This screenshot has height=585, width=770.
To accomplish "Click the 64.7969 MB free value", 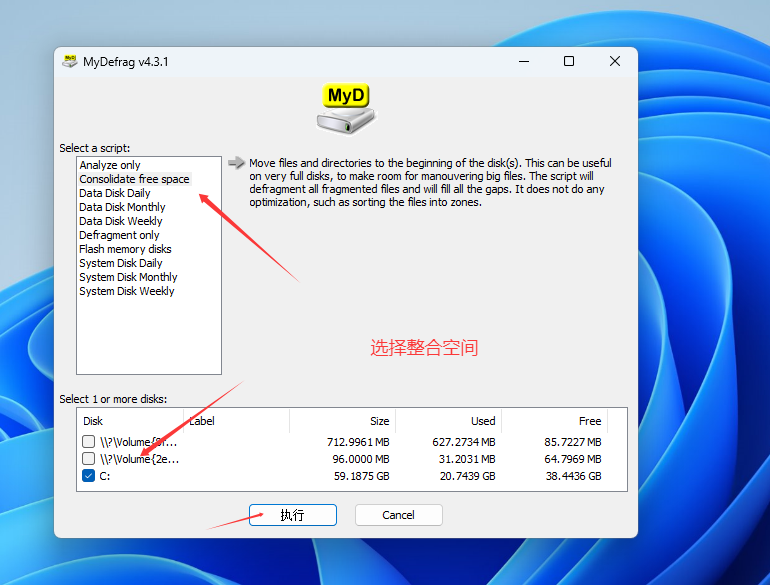I will point(573,459).
